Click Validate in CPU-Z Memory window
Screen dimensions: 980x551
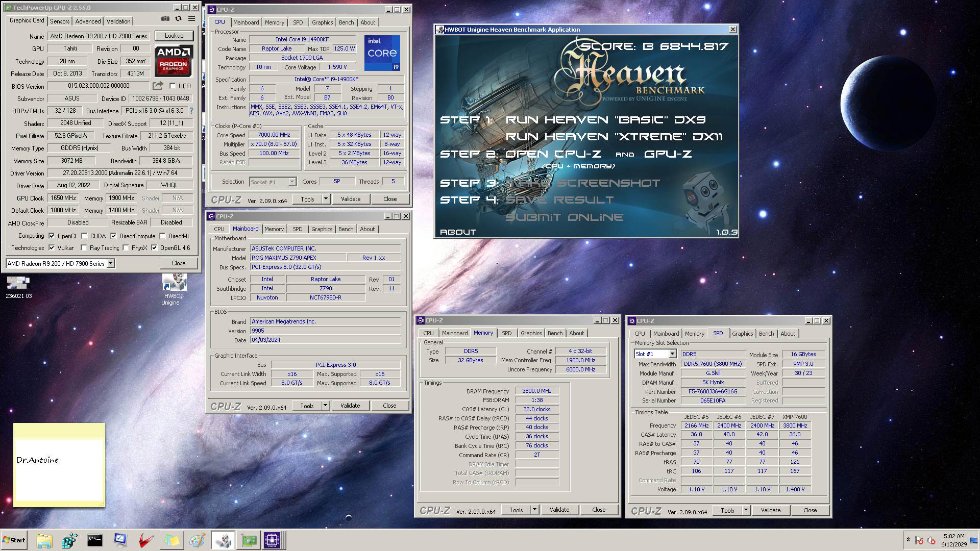click(559, 510)
